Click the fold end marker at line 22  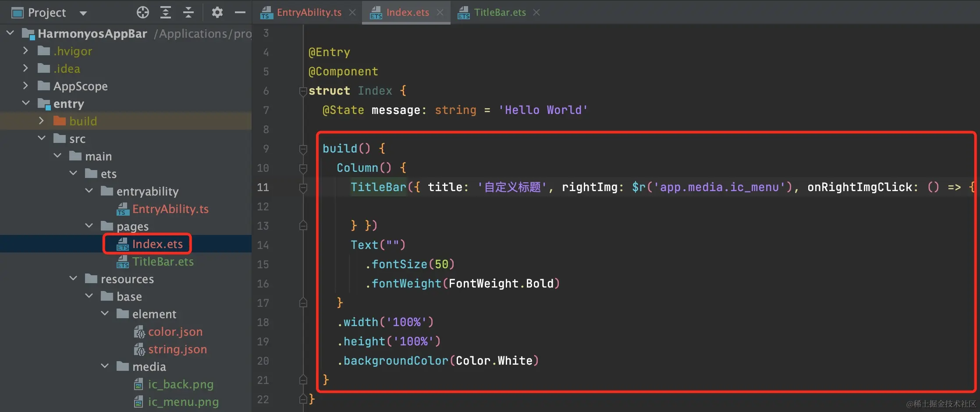tap(303, 399)
